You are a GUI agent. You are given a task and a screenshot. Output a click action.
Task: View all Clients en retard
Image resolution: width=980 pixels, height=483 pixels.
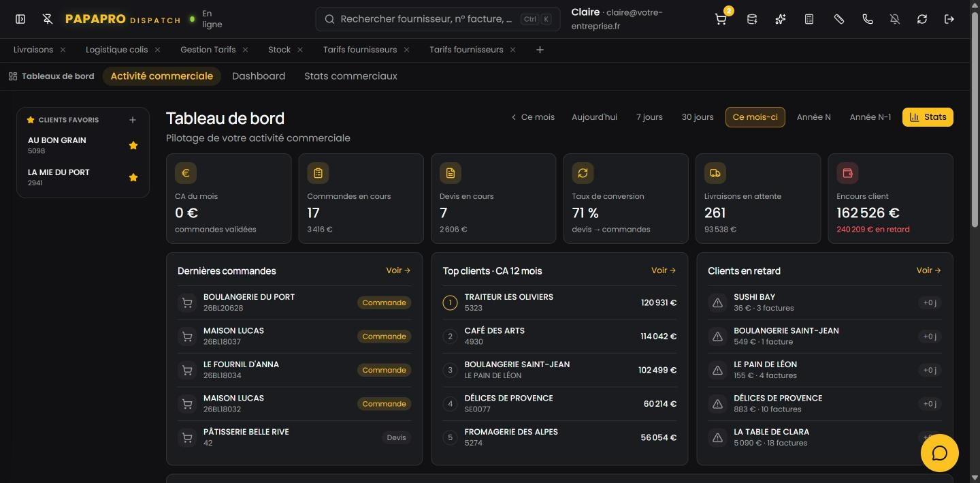[x=928, y=270]
